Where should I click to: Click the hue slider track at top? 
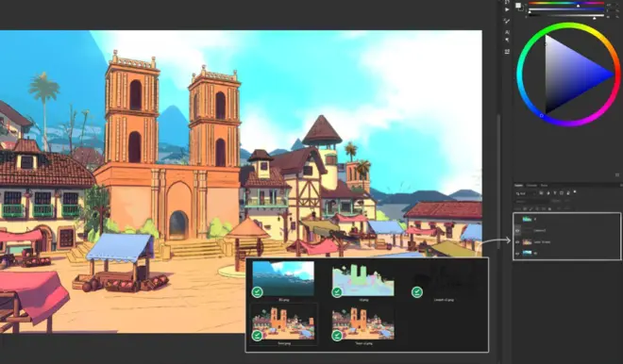(x=566, y=3)
